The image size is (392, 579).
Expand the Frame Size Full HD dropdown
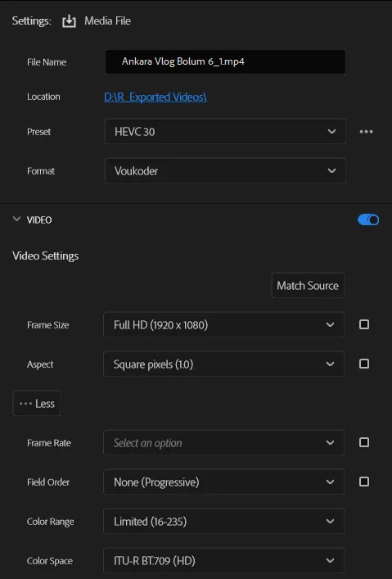[223, 324]
